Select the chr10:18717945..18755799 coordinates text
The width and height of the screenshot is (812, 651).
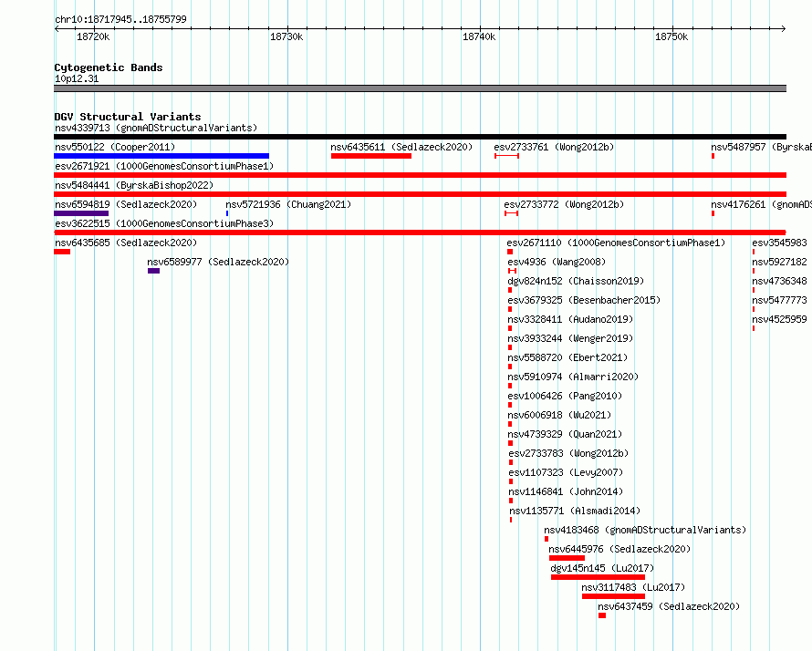pos(120,19)
